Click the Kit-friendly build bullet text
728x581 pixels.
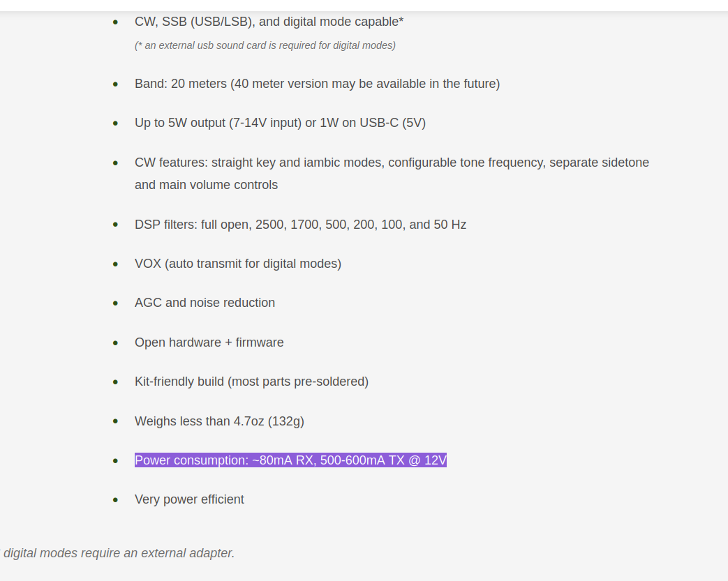pos(252,382)
